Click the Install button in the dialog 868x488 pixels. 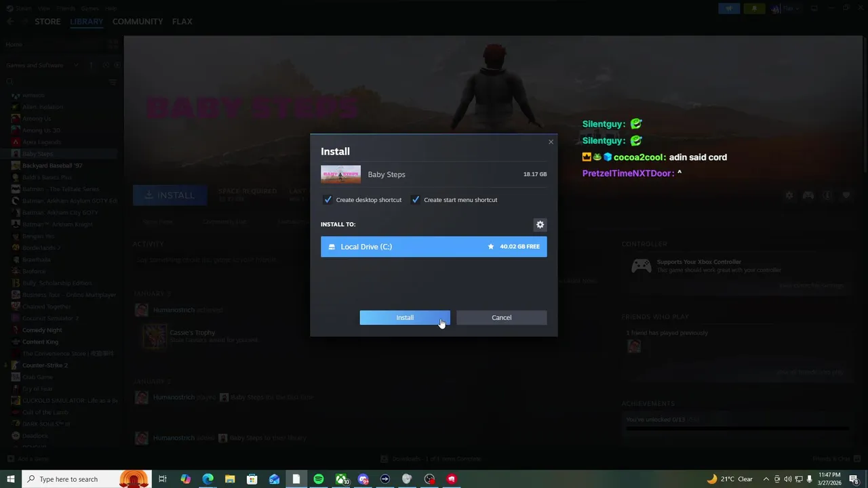point(405,317)
